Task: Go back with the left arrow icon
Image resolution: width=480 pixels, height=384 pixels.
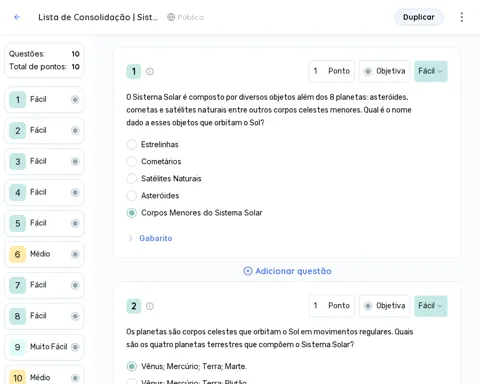Action: (x=17, y=17)
